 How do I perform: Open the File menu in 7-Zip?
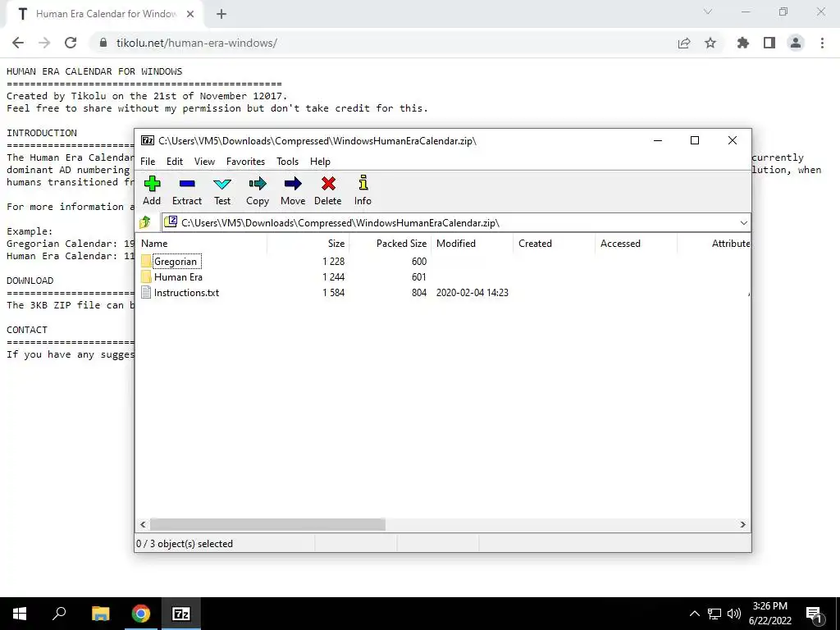point(148,162)
